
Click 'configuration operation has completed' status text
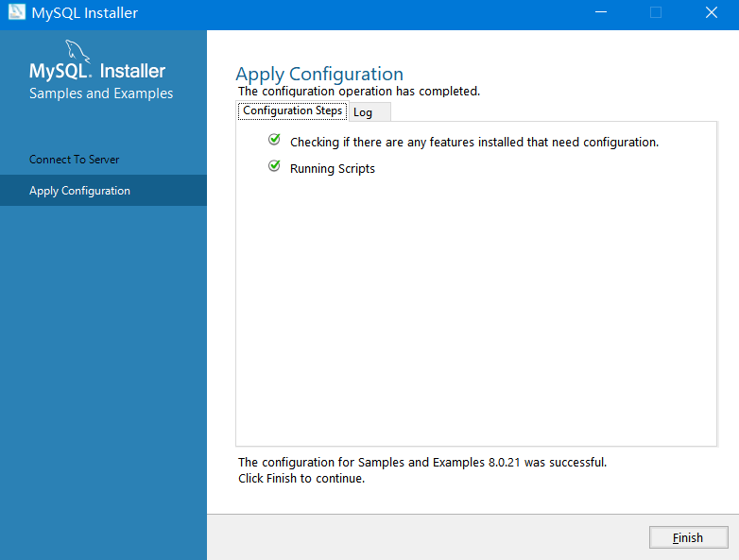[x=359, y=92]
